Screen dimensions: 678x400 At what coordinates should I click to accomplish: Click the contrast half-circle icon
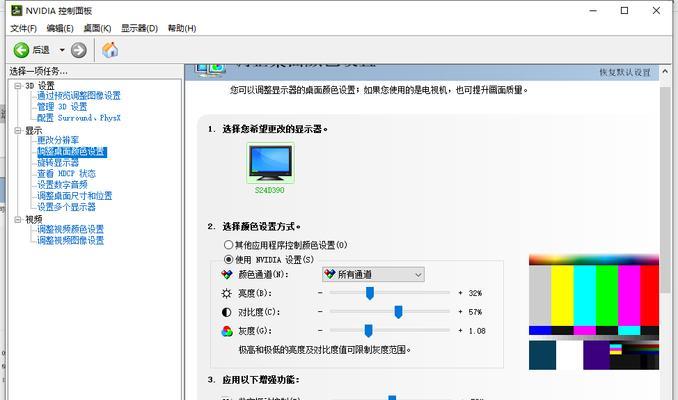pyautogui.click(x=227, y=312)
